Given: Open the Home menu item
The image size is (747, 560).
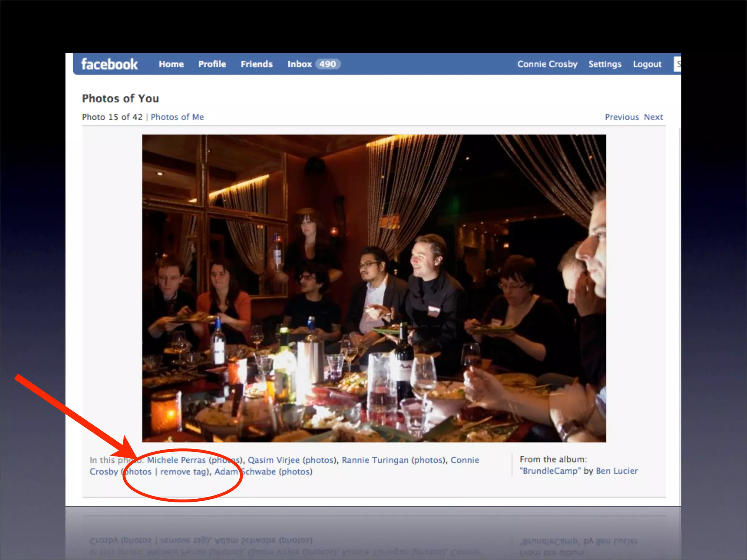Looking at the screenshot, I should (x=171, y=64).
